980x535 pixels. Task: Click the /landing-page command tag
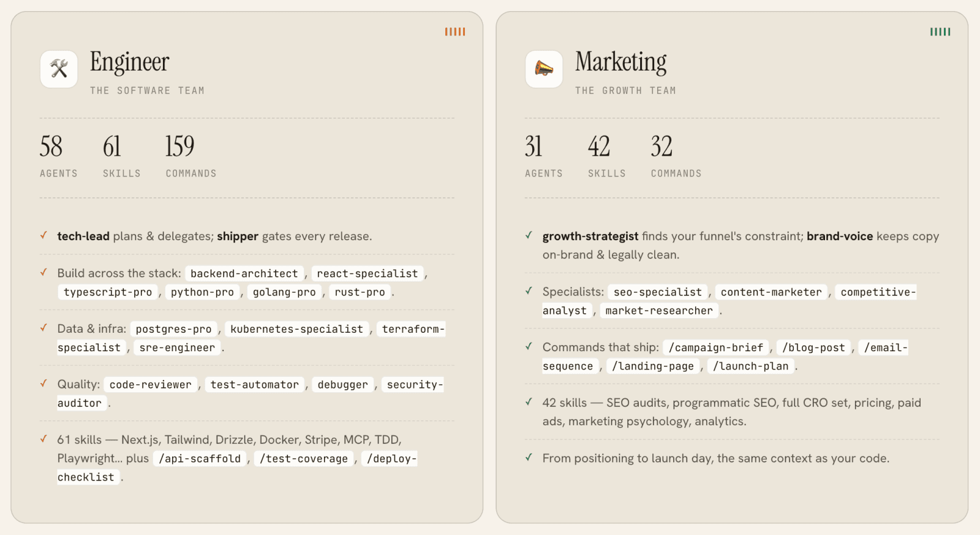coord(653,366)
